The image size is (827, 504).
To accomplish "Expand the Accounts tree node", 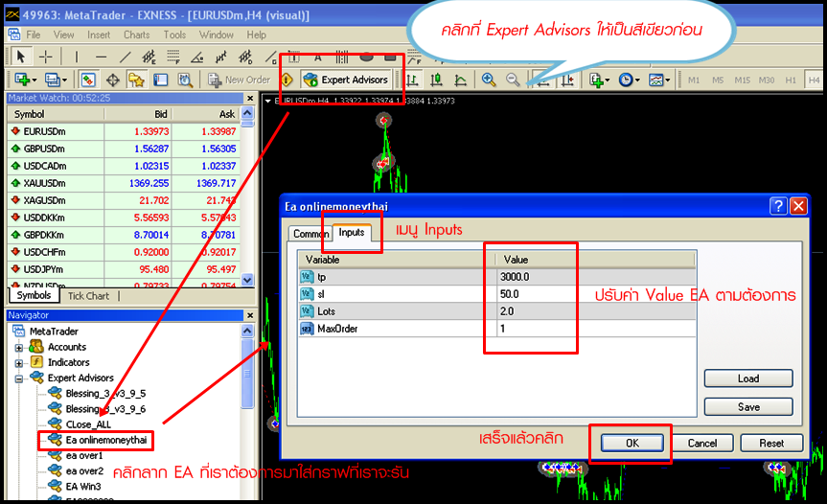I will (x=19, y=348).
